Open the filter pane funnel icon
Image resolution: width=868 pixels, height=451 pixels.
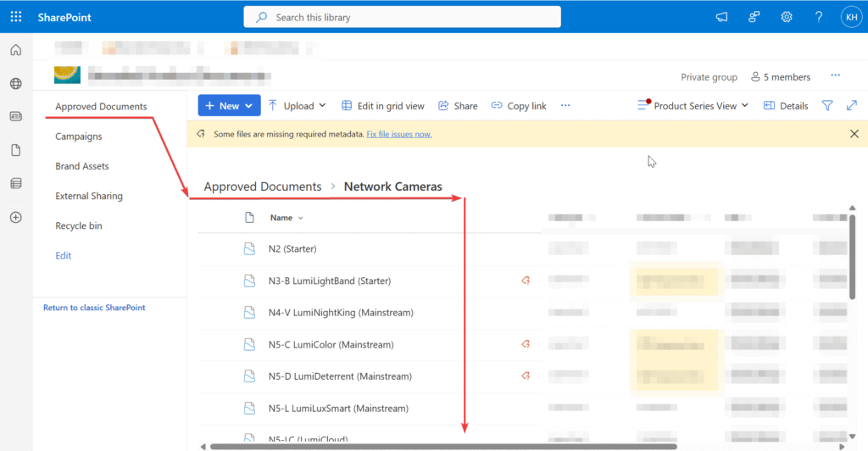[827, 106]
